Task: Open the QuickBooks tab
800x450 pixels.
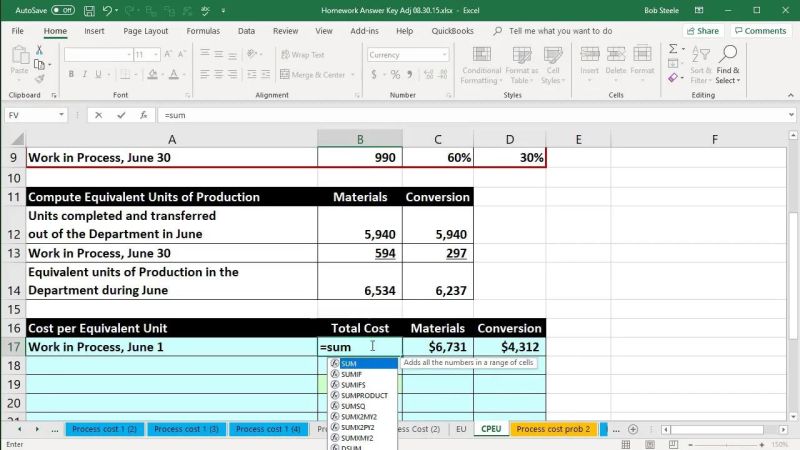Action: point(452,31)
